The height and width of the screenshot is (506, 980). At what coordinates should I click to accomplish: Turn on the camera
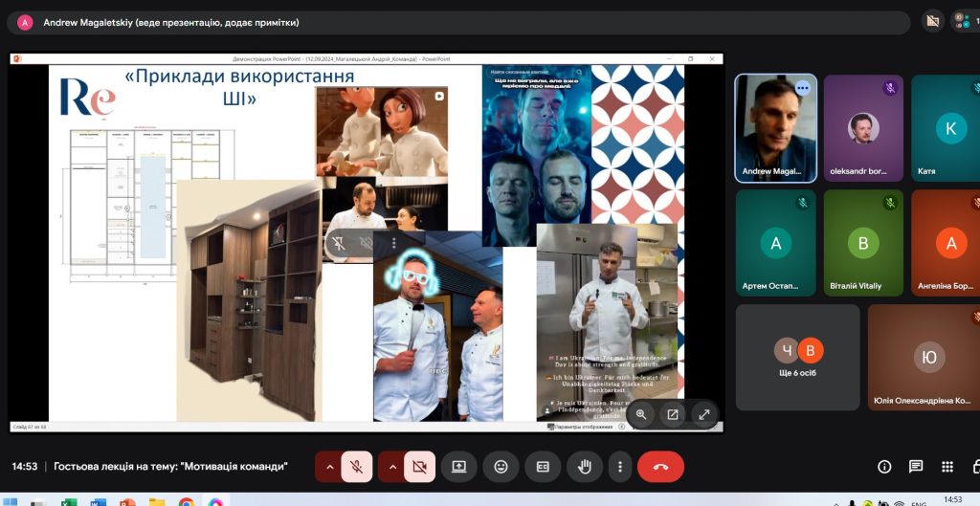pyautogui.click(x=419, y=467)
